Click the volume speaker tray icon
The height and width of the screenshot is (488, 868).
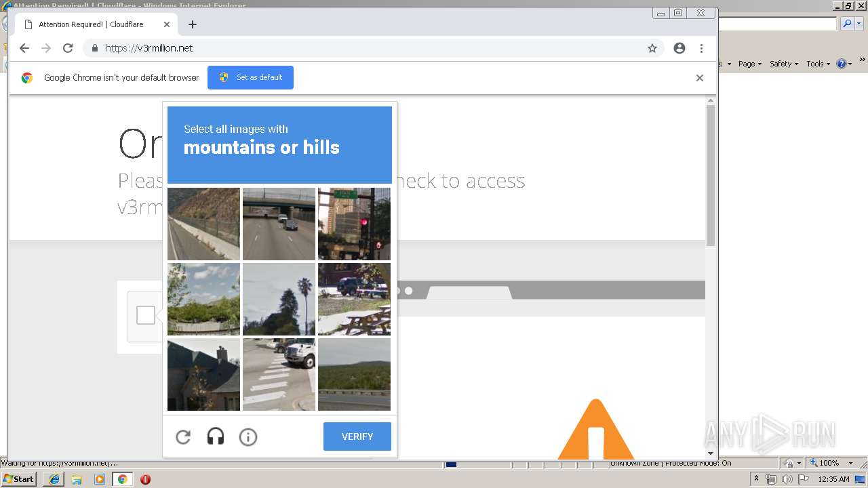coord(787,479)
